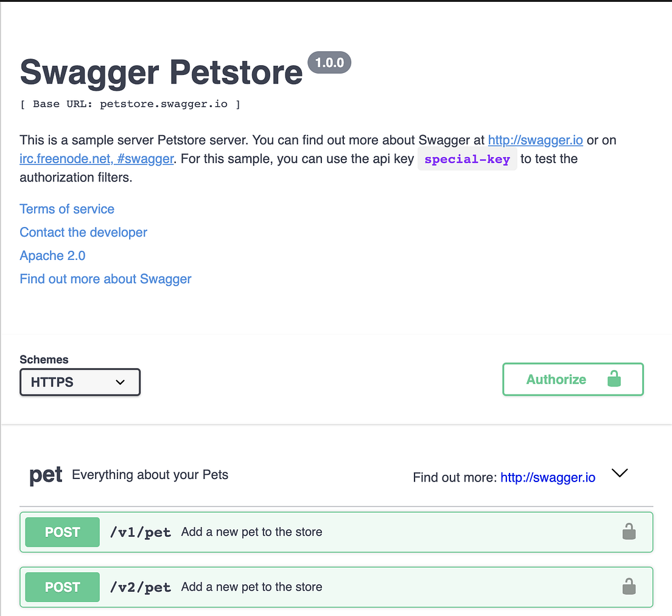Collapse the pet section using its chevron

(619, 473)
